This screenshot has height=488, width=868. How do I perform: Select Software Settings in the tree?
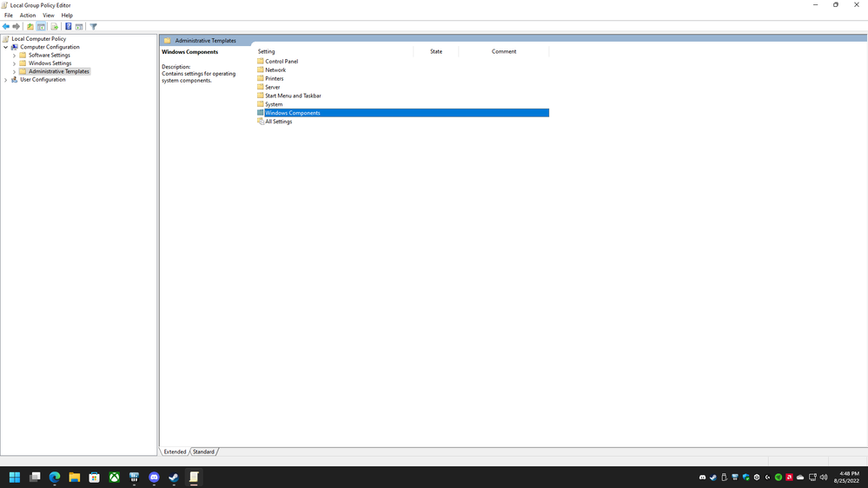tap(50, 56)
